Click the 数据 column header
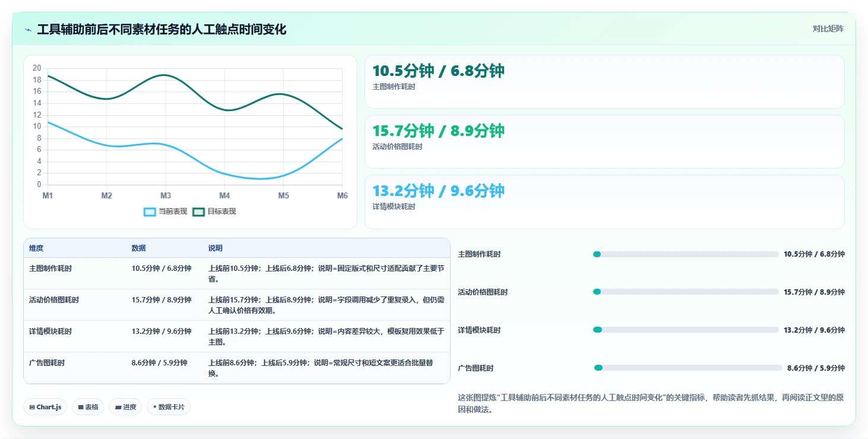This screenshot has height=439, width=868. (139, 248)
